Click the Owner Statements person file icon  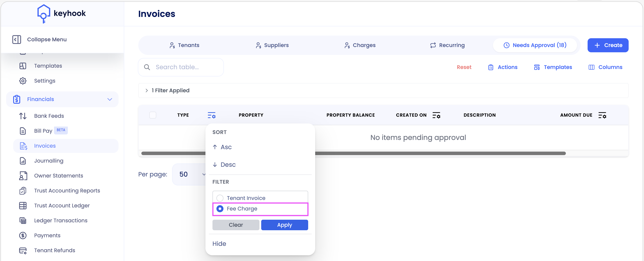tap(23, 176)
